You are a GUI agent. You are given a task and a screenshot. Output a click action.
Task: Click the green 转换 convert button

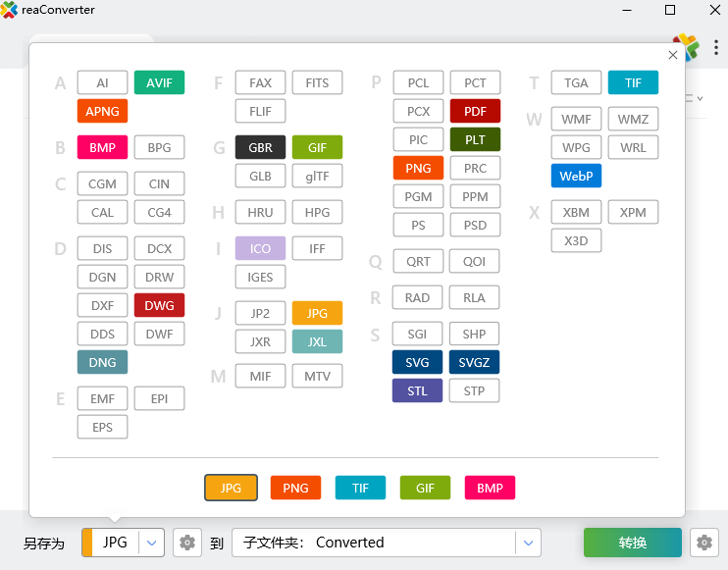632,543
